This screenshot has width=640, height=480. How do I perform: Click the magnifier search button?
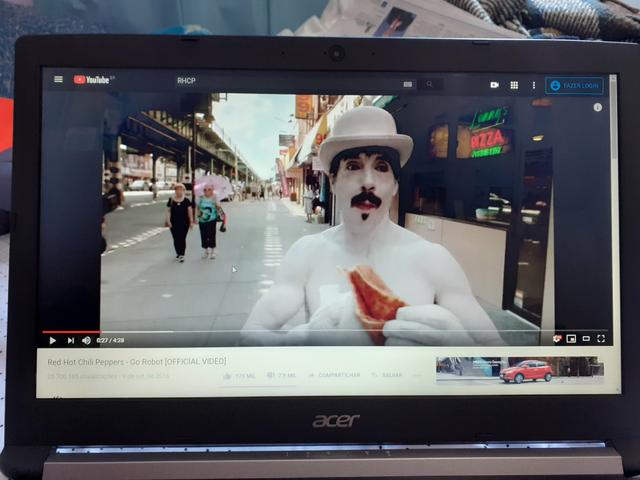coord(429,84)
